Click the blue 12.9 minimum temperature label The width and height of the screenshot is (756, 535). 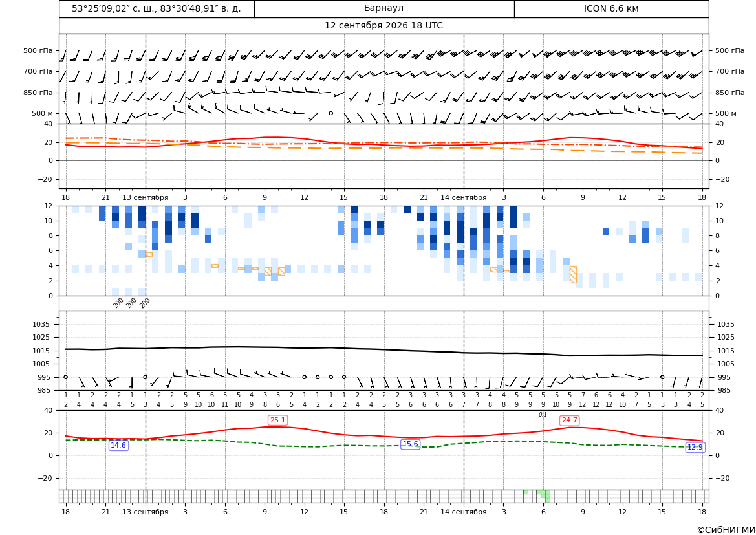pos(695,447)
